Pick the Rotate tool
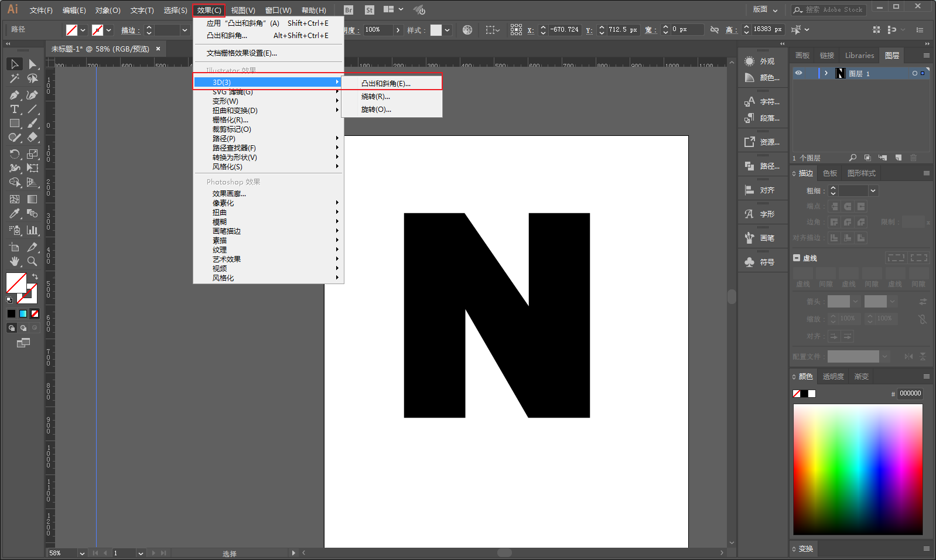The width and height of the screenshot is (936, 560). (15, 154)
